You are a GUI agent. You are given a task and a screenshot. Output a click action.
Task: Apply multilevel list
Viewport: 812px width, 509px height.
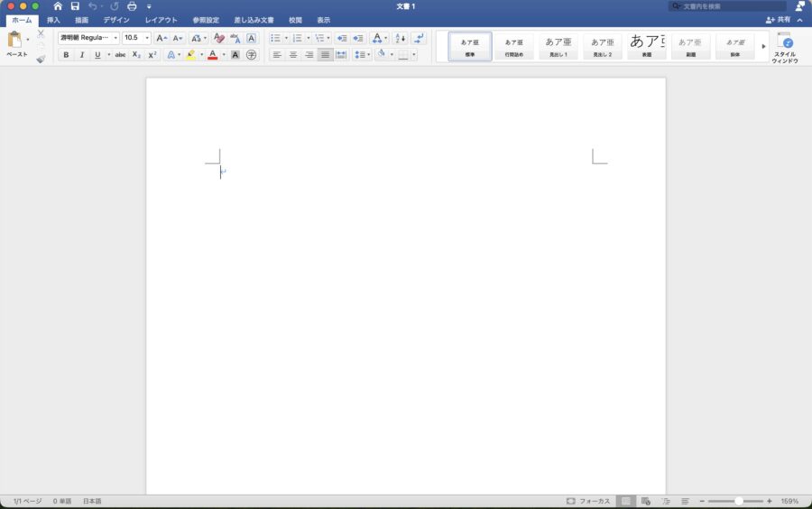click(x=319, y=38)
